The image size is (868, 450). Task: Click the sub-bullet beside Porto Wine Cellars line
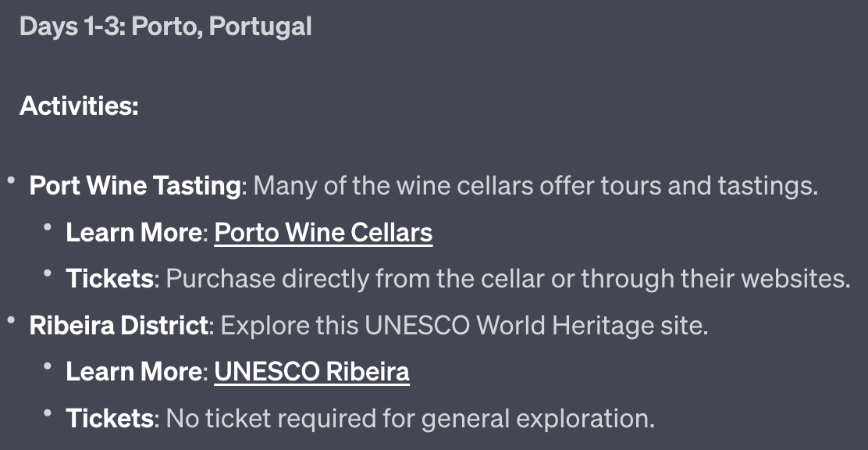48,227
